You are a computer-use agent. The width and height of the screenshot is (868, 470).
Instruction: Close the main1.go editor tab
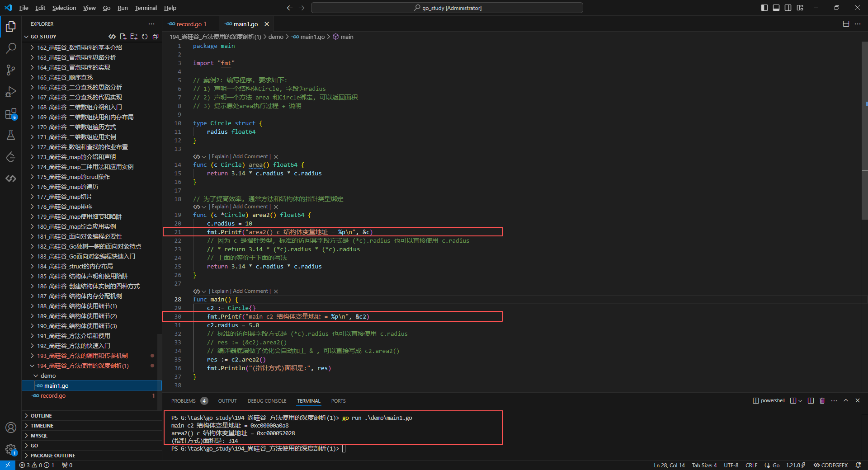coord(267,24)
